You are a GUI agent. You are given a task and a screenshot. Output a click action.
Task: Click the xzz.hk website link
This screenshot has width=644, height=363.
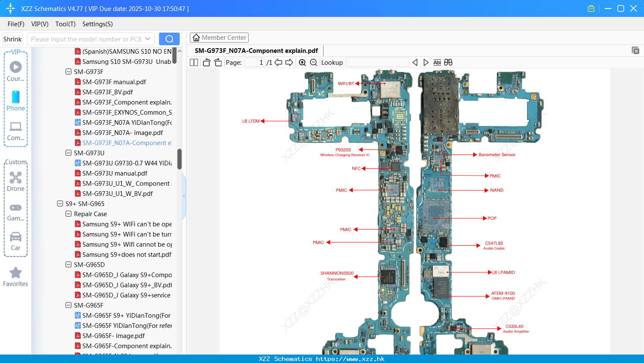[350, 359]
